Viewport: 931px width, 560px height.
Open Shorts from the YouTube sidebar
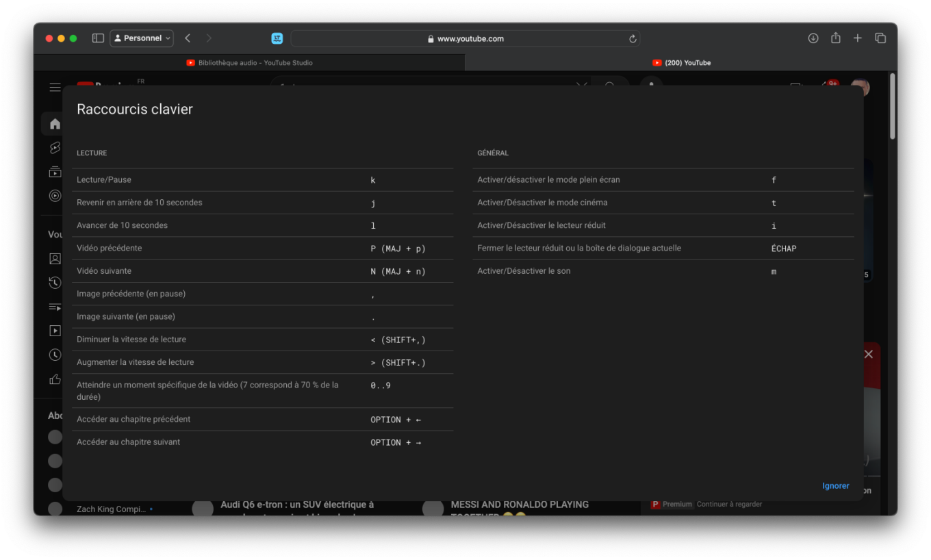[x=55, y=148]
